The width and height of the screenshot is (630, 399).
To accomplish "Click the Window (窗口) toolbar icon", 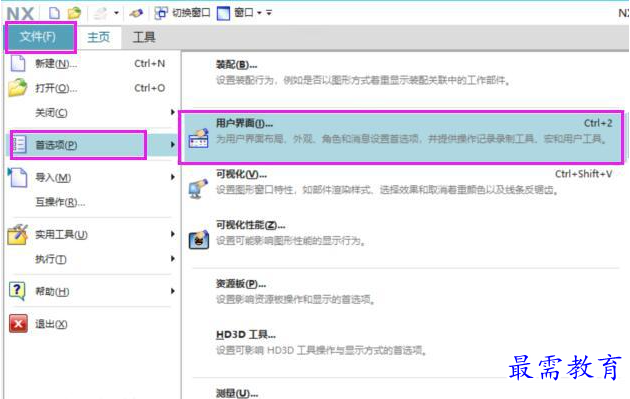I will pos(223,13).
